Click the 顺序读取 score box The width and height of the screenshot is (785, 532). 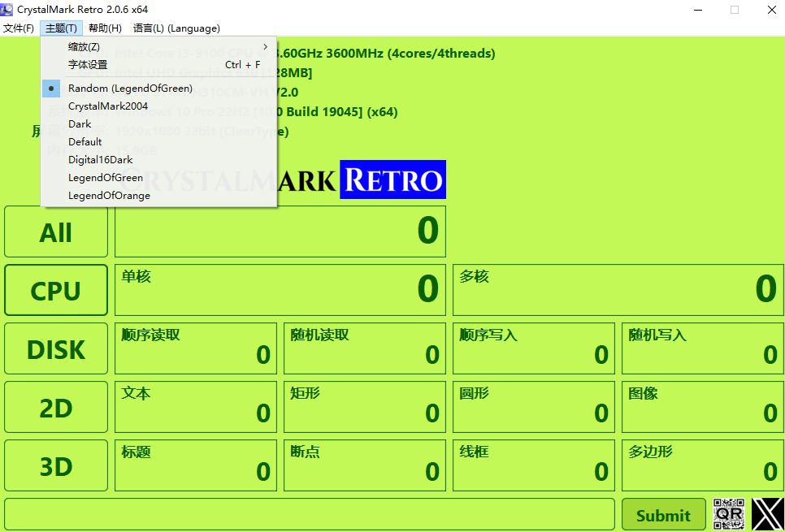(x=196, y=348)
